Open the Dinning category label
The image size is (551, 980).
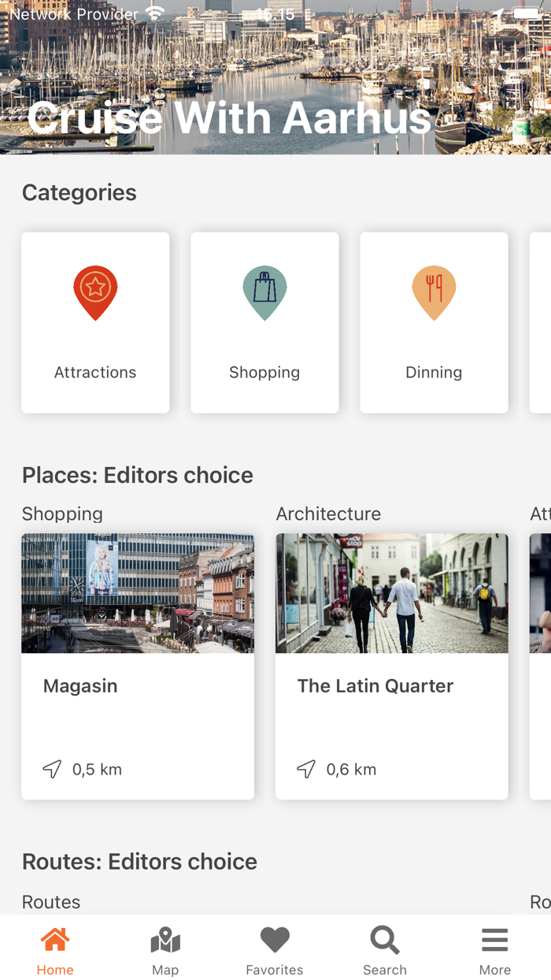434,372
